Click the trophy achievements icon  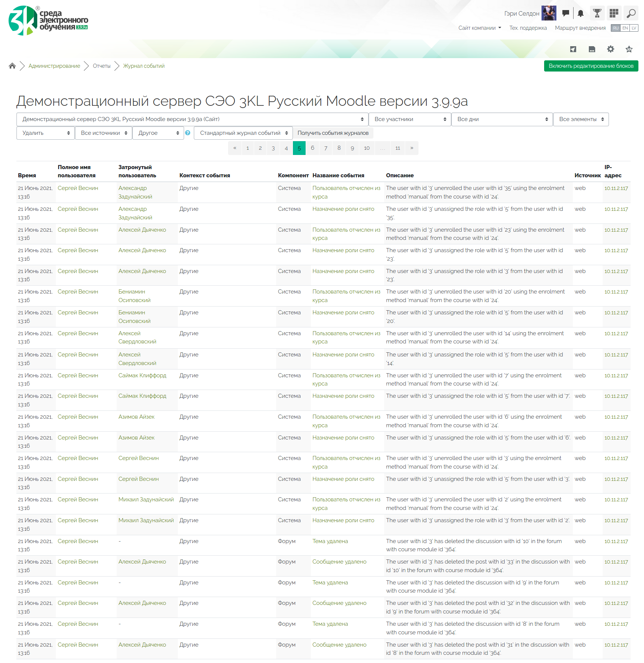click(597, 13)
